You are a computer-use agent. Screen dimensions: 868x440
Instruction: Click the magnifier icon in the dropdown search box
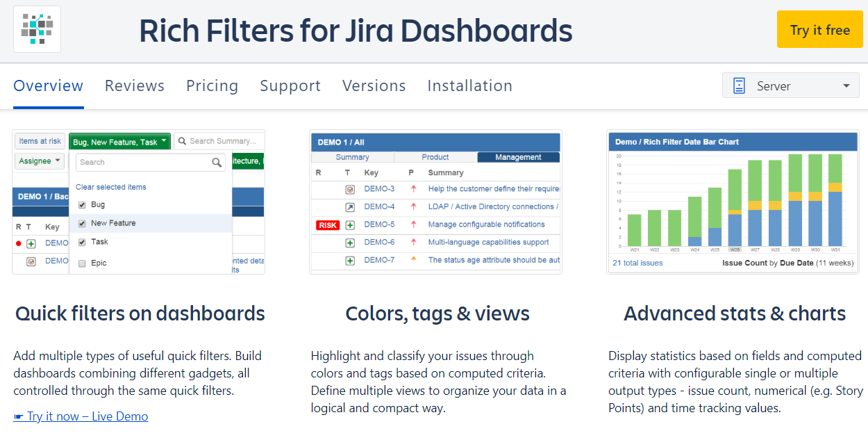217,162
